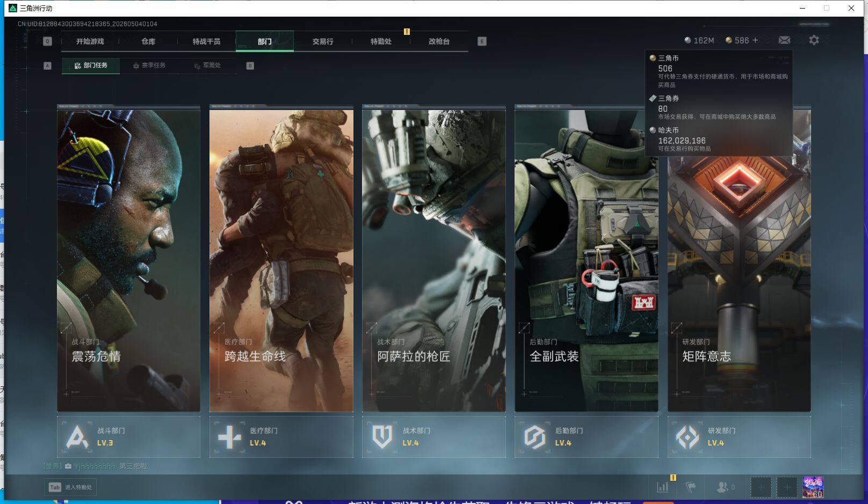Open the player avatar thumbnail
868x504 pixels.
813,487
